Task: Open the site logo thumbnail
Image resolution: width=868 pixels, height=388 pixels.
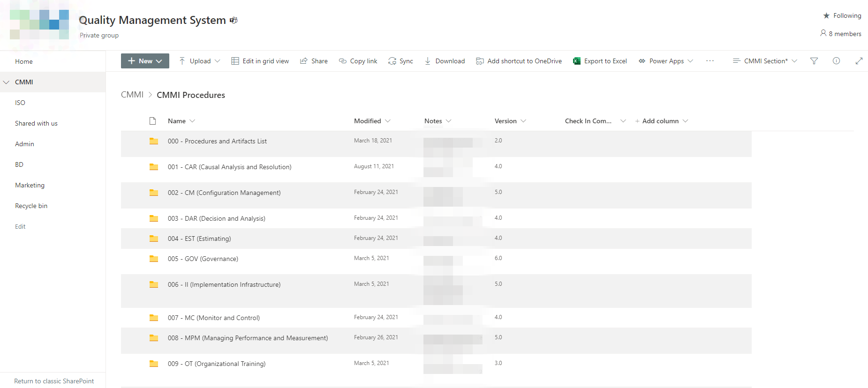Action: pyautogui.click(x=39, y=24)
